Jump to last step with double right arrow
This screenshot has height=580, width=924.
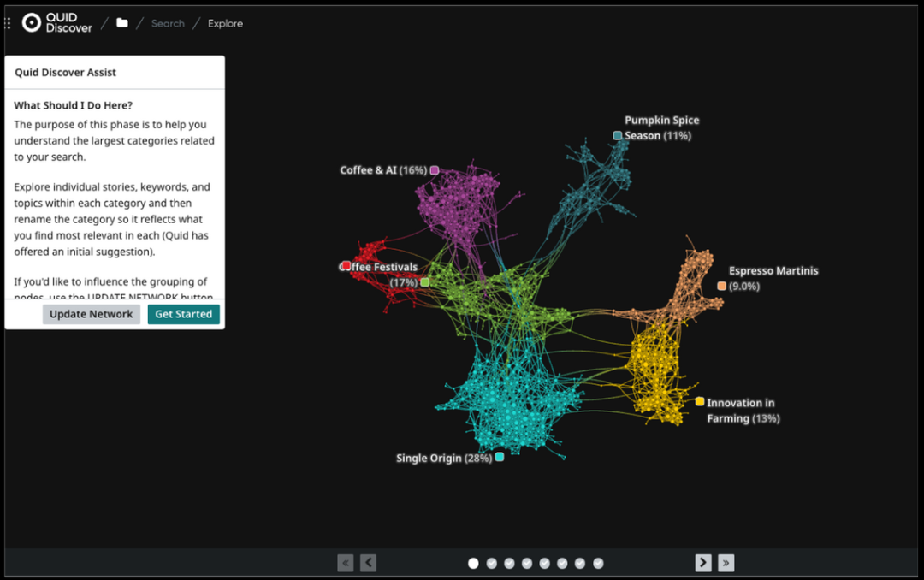[x=726, y=563]
